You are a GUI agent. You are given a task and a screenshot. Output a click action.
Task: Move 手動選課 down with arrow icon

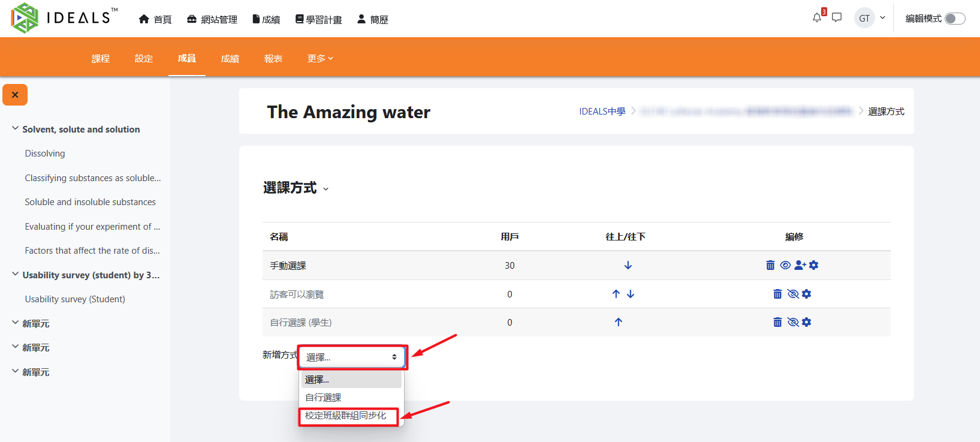click(x=628, y=265)
